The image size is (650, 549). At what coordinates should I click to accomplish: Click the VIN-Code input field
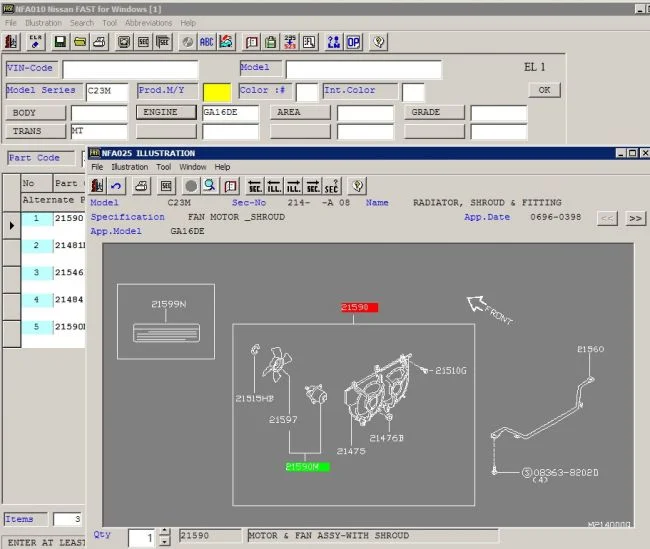(130, 69)
